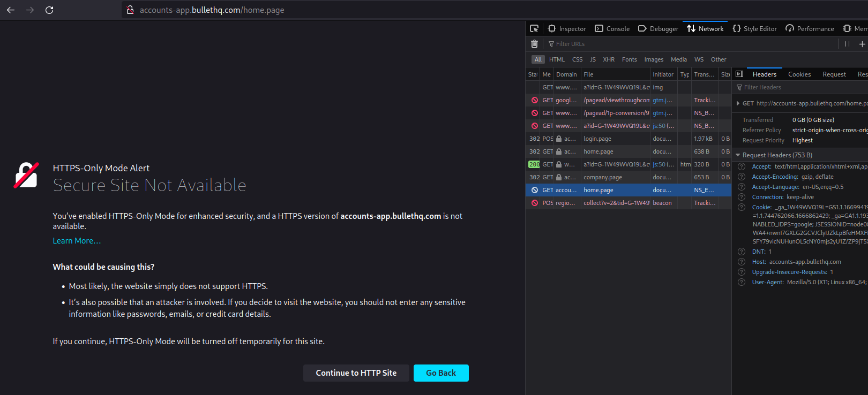The width and height of the screenshot is (868, 395).
Task: Focus the Filter Headers input field
Action: click(x=800, y=87)
